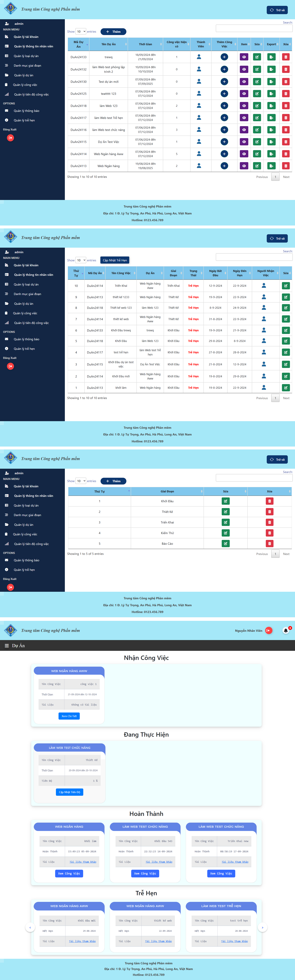Screen dimensions: 295x980
Task: Add a task to làm Web test chức năng project
Action: [x=224, y=130]
